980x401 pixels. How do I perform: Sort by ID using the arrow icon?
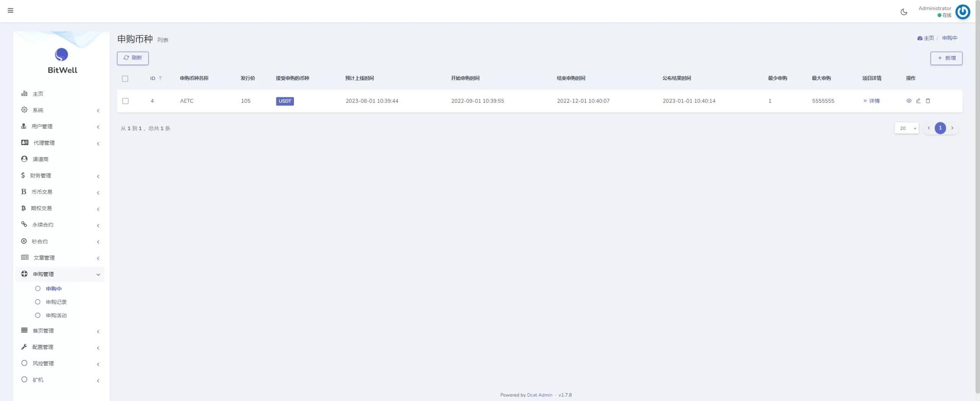[x=160, y=78]
